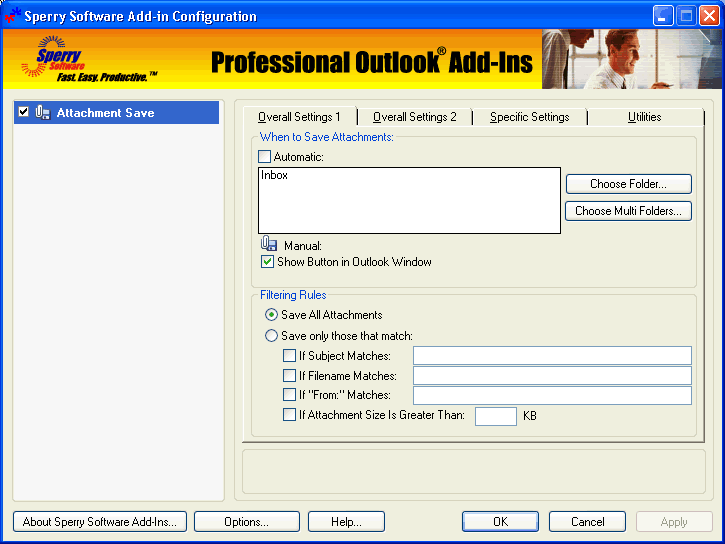Click the title bar application asterisk icon
Image resolution: width=725 pixels, height=544 pixels.
click(x=12, y=16)
